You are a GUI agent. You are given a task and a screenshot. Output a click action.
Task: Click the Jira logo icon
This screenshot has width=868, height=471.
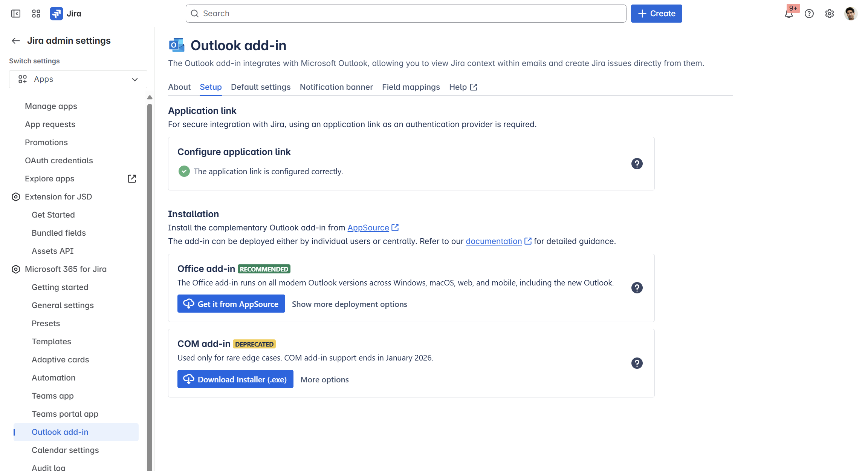click(x=57, y=14)
